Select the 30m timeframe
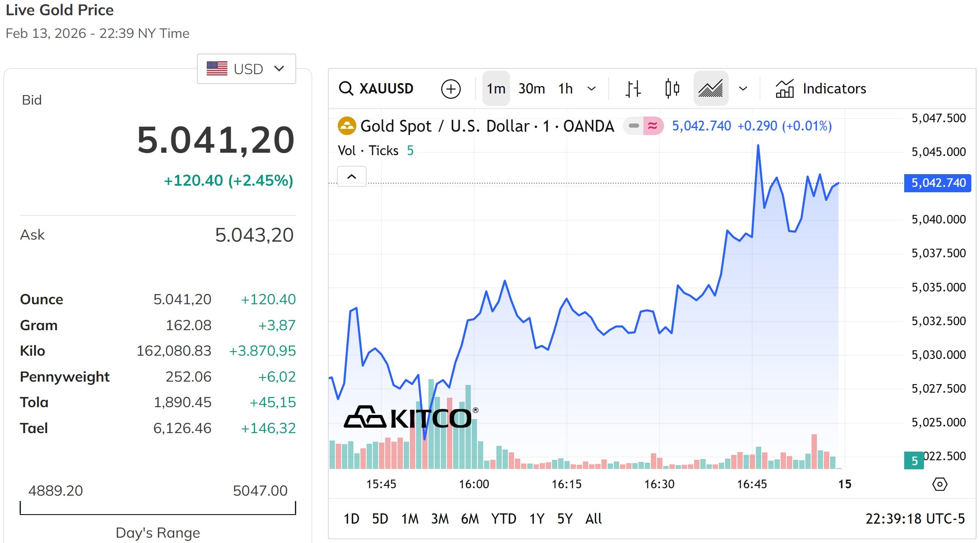980x543 pixels. (x=531, y=88)
